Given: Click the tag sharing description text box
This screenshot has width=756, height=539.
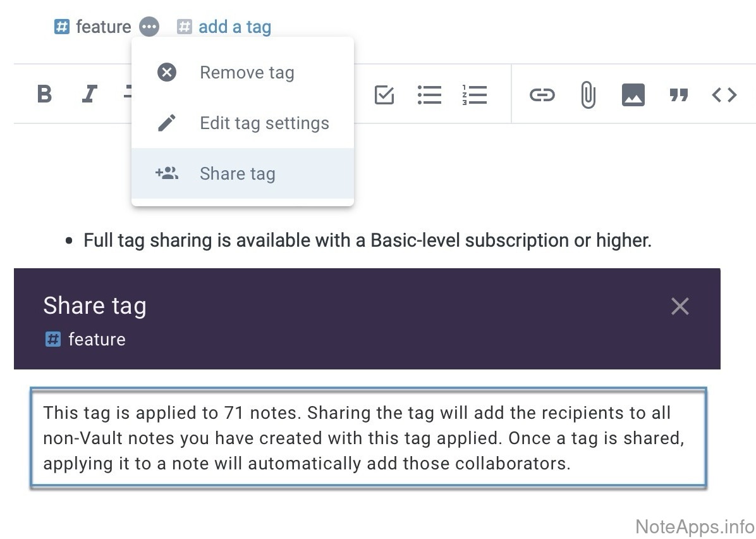Looking at the screenshot, I should click(x=368, y=438).
